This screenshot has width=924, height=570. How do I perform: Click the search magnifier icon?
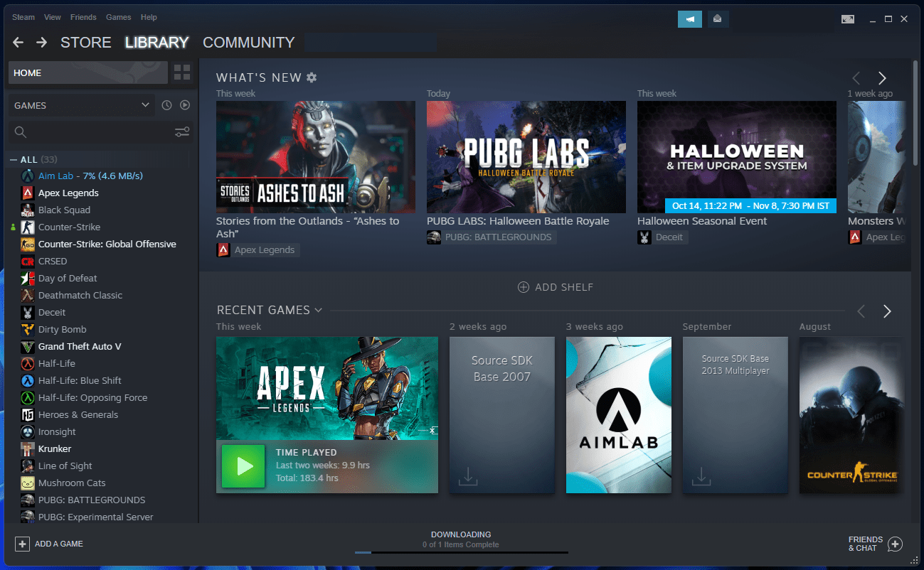tap(21, 132)
